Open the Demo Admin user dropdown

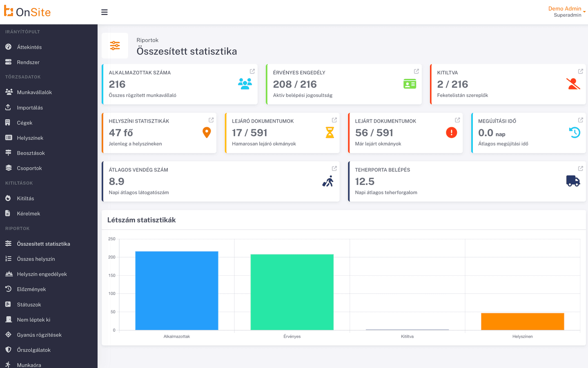point(567,12)
